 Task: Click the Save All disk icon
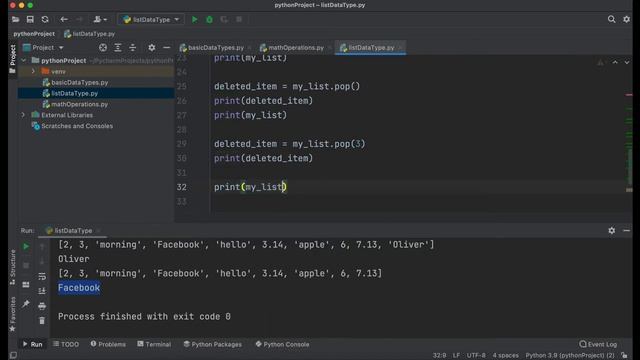30,19
